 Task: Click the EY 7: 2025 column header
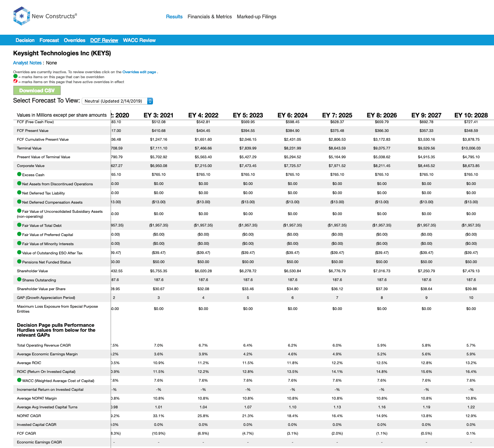tap(337, 115)
